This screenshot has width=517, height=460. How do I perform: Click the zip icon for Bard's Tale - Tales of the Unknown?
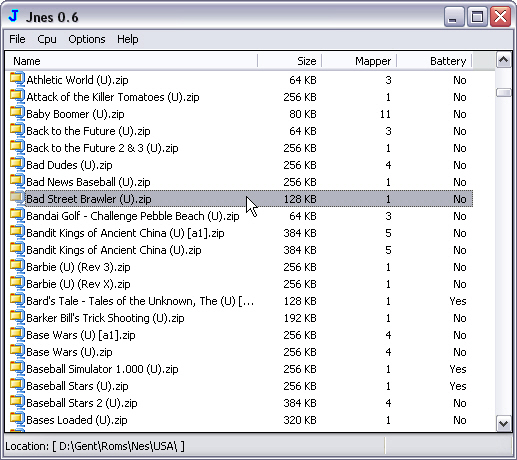pos(17,300)
